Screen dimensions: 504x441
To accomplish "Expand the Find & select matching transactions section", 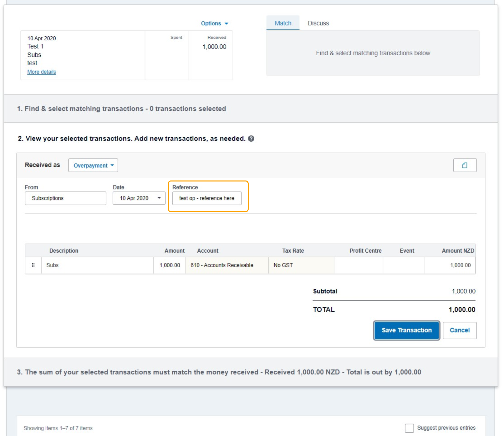I will [x=121, y=109].
